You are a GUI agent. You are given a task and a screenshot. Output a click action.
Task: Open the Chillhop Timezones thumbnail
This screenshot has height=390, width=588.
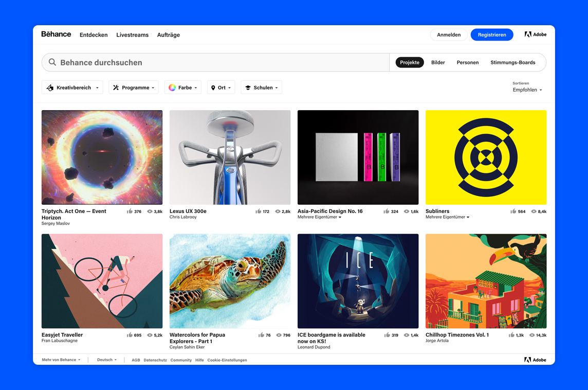click(x=486, y=281)
